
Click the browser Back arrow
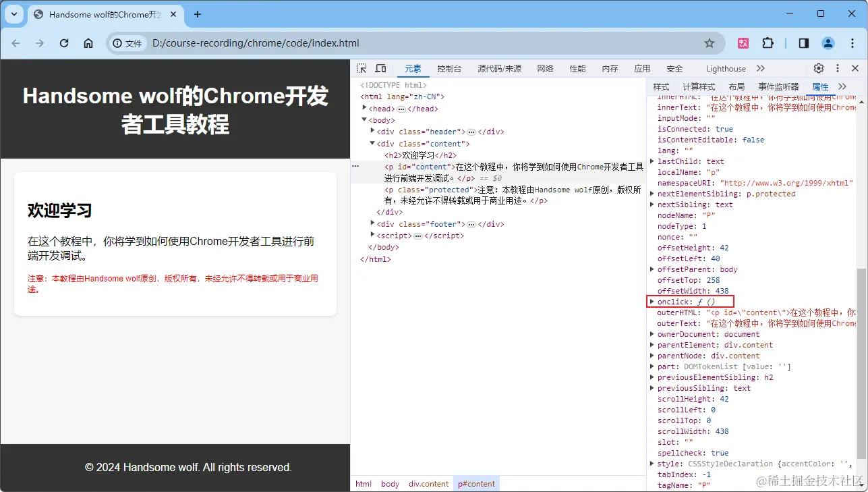tap(16, 43)
